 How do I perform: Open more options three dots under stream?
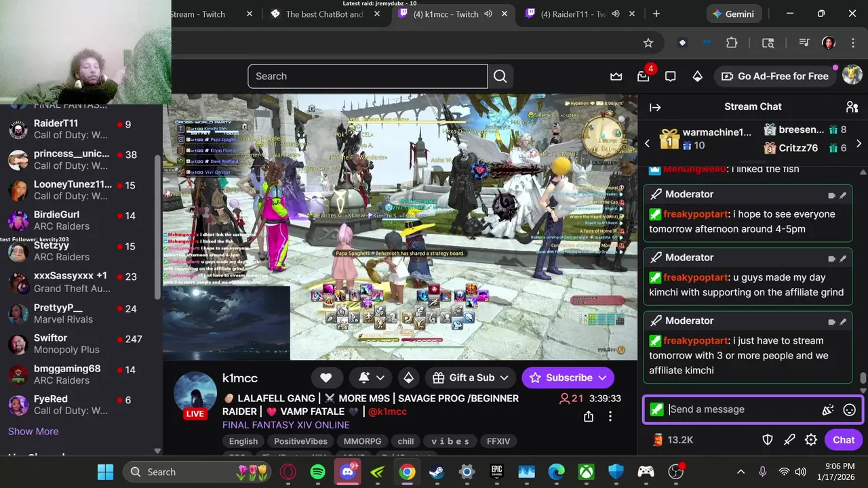610,416
